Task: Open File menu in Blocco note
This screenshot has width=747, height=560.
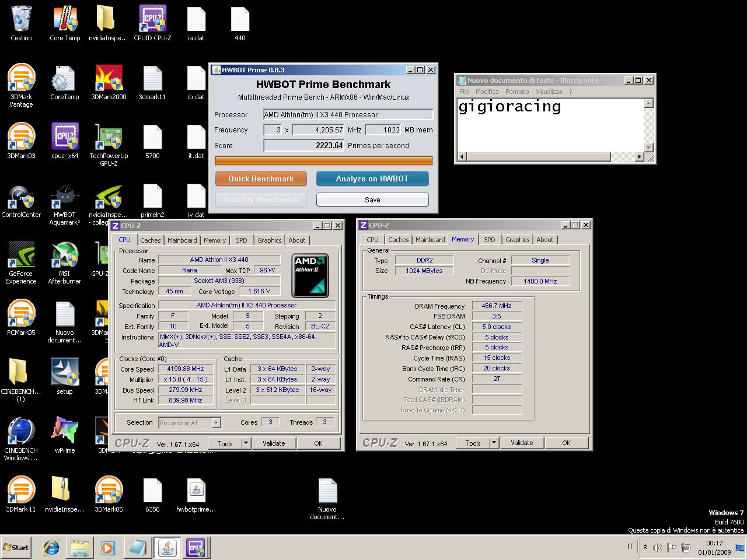Action: [464, 92]
